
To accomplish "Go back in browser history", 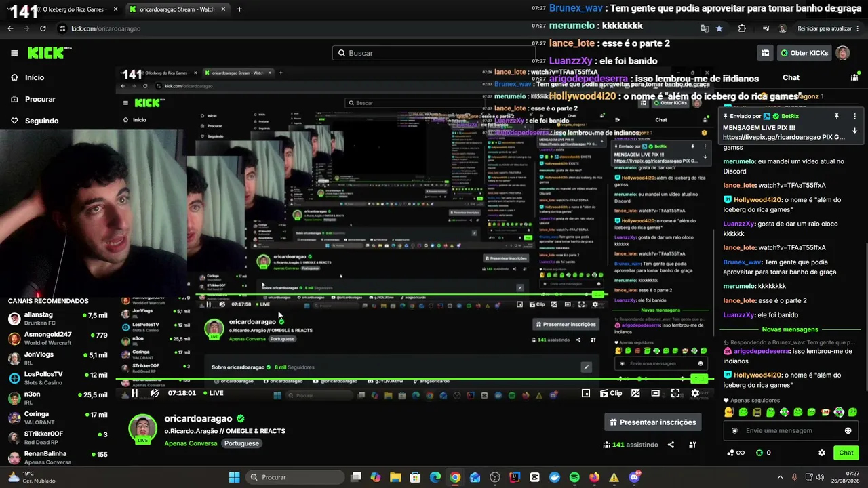I will (x=10, y=28).
